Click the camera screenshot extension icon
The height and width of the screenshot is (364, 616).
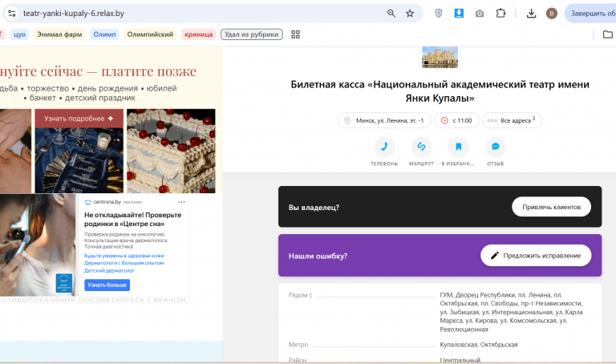(480, 14)
